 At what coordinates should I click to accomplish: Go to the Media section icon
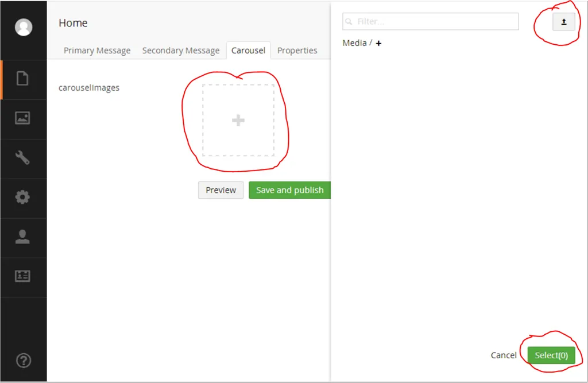22,118
